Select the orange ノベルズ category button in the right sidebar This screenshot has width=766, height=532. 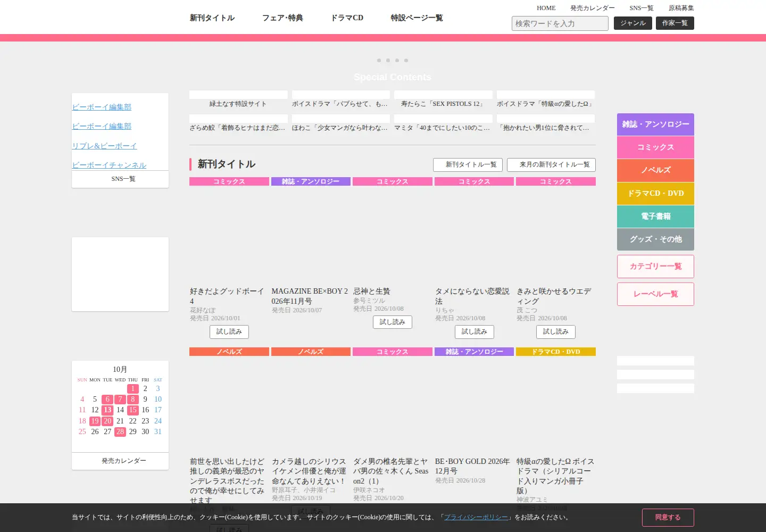point(655,170)
